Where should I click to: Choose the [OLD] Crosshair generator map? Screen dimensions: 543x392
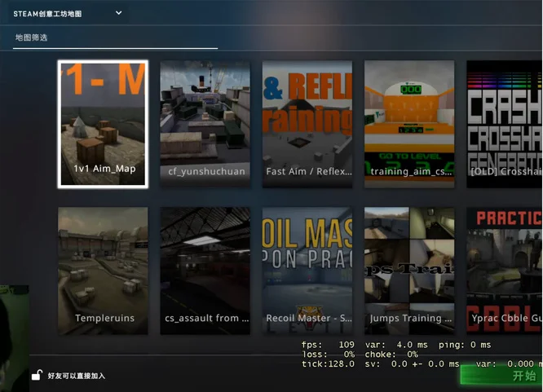[x=505, y=125]
